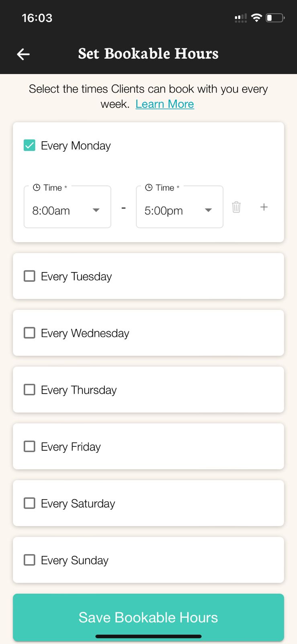Open the Learn More link

pos(165,104)
